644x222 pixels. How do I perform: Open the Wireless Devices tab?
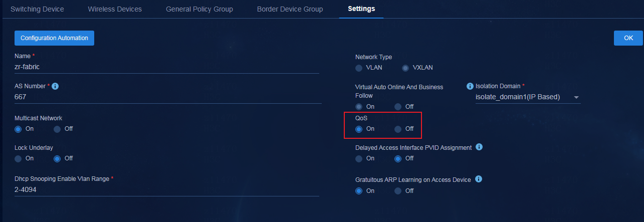coord(115,9)
